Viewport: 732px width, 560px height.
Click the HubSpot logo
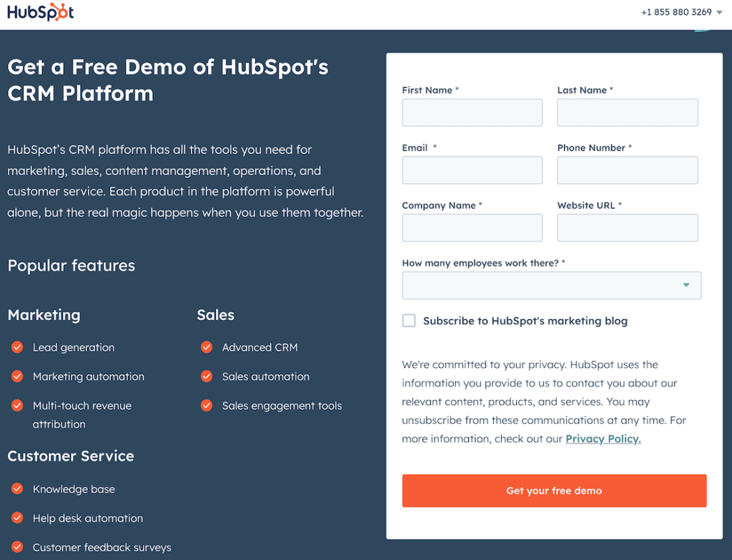40,11
